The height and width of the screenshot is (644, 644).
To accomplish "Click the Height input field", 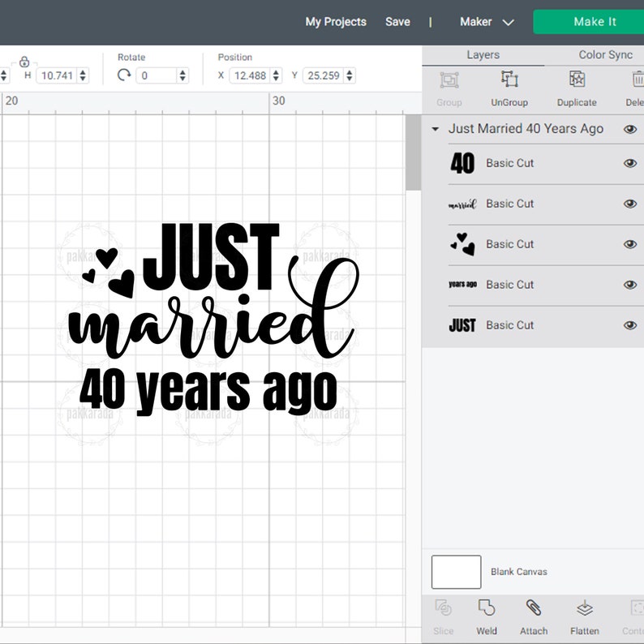I will click(x=57, y=75).
